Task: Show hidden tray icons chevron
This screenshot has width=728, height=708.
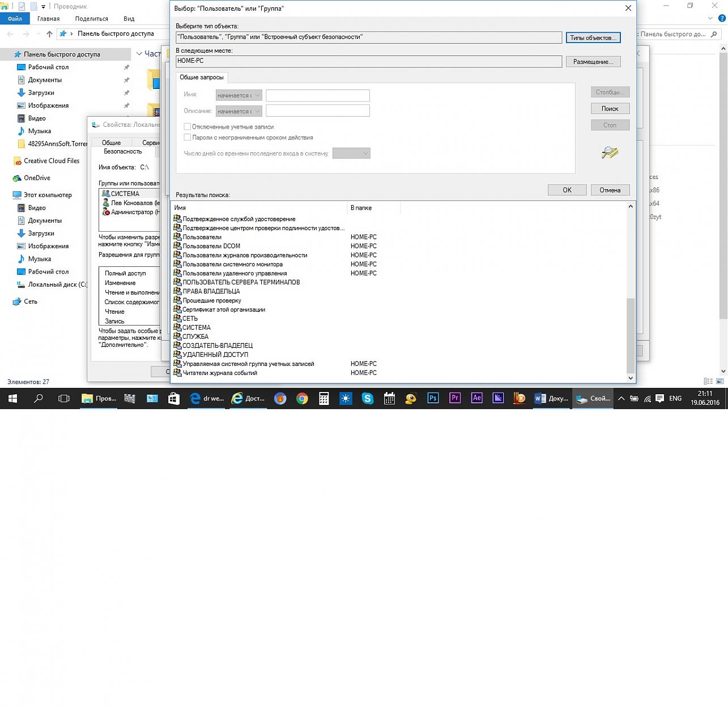Action: 621,398
